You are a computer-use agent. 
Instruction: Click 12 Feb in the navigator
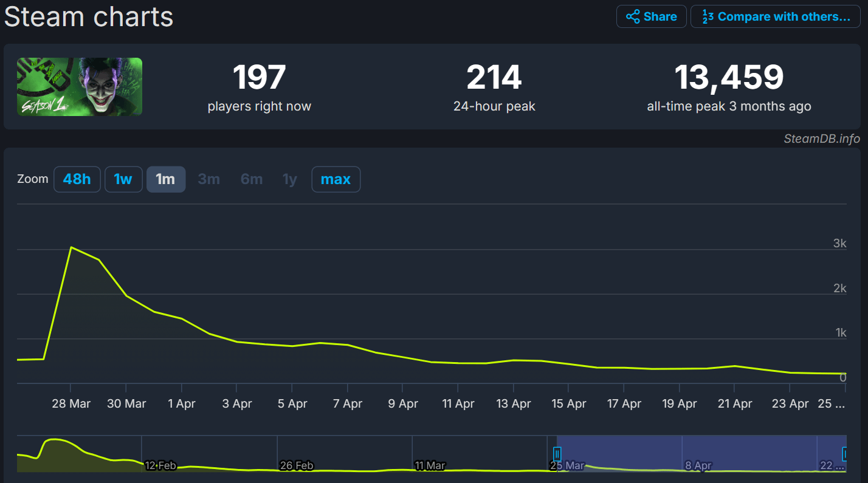[x=160, y=466]
